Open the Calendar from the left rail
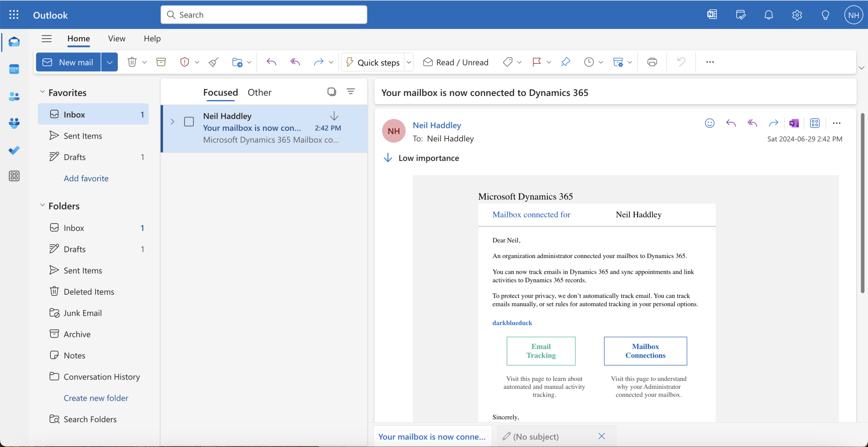 (x=14, y=69)
